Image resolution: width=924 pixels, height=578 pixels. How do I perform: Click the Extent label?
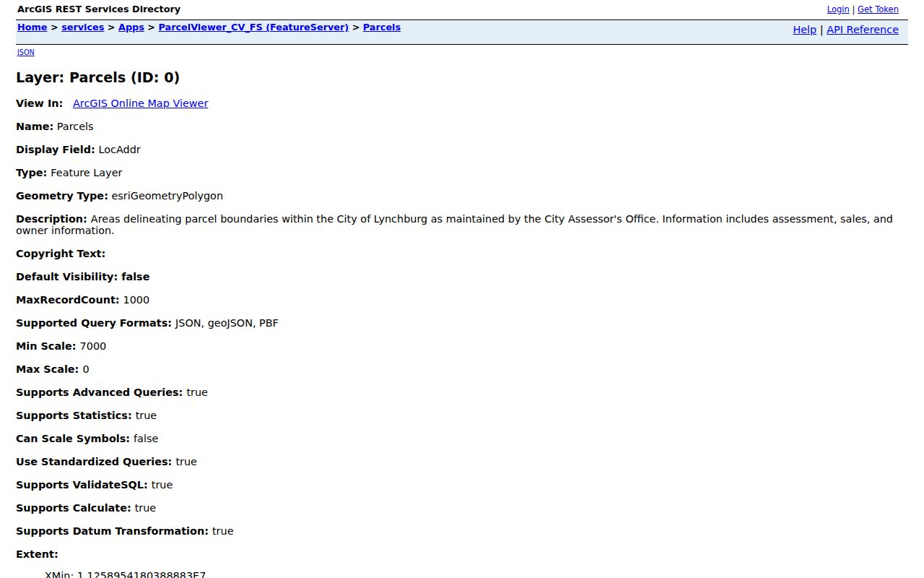pyautogui.click(x=37, y=554)
